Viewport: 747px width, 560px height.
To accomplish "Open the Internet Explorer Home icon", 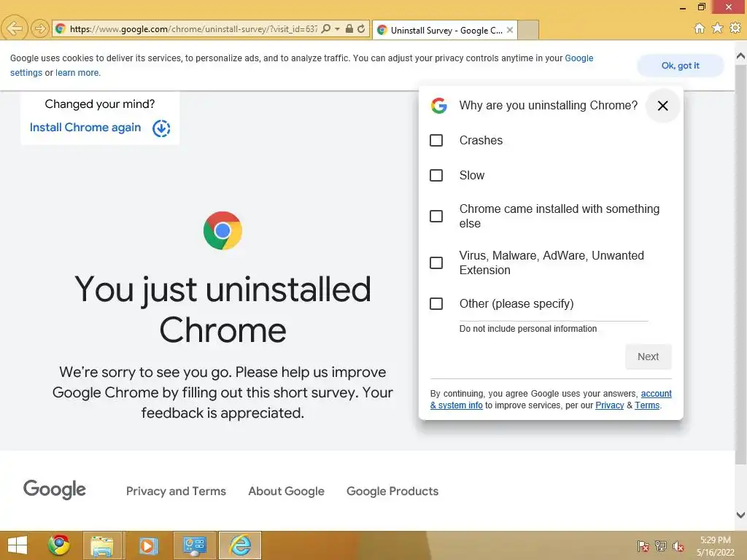I will [699, 28].
